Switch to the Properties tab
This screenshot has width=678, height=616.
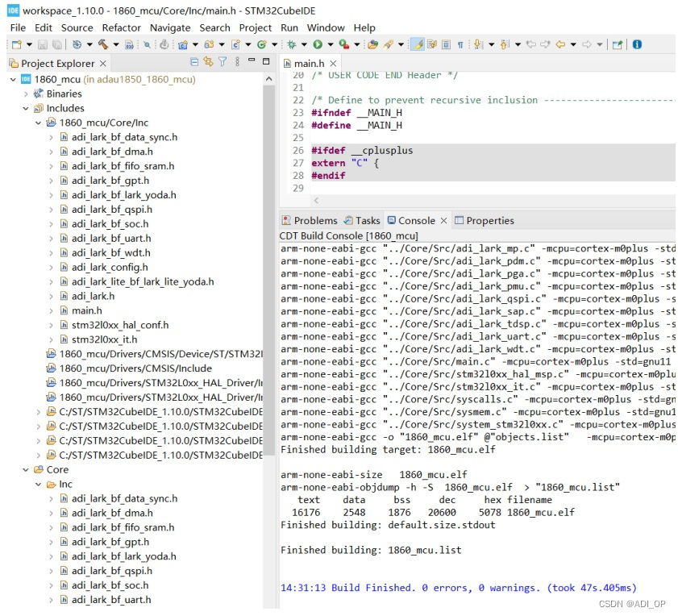tap(485, 221)
